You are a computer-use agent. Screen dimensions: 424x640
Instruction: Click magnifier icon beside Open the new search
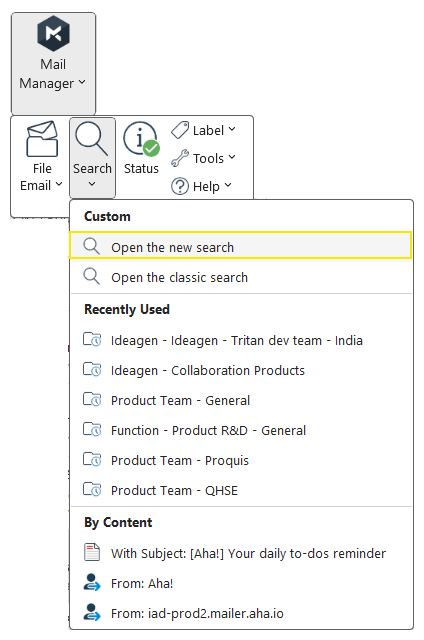(92, 247)
